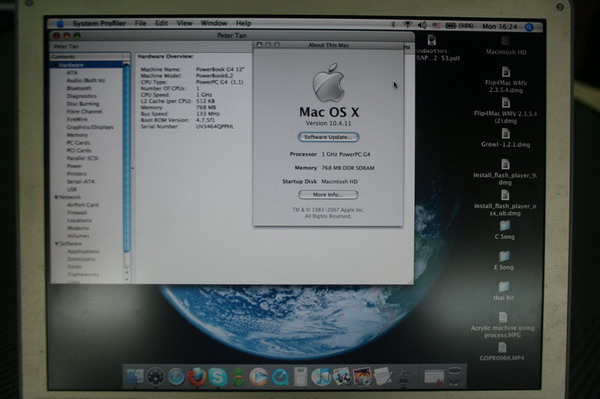This screenshot has height=399, width=600.
Task: Collapse the Hardware category triangle
Action: coord(55,65)
